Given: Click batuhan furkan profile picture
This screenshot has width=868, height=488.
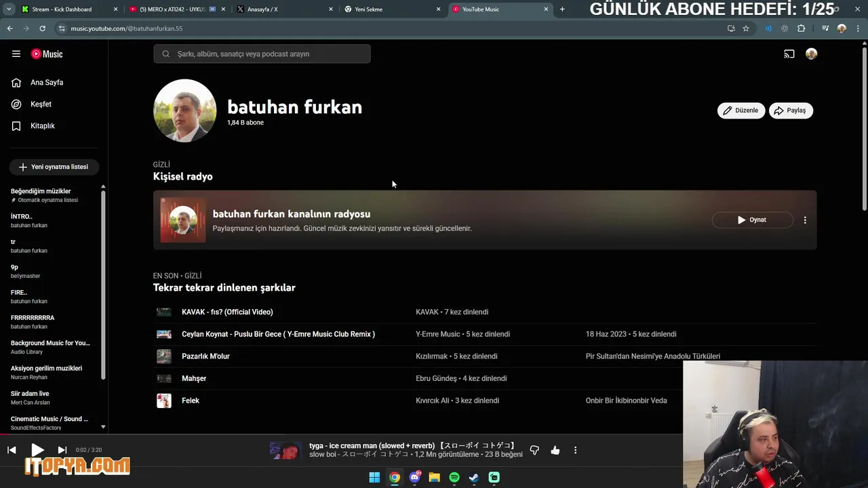Looking at the screenshot, I should (184, 110).
